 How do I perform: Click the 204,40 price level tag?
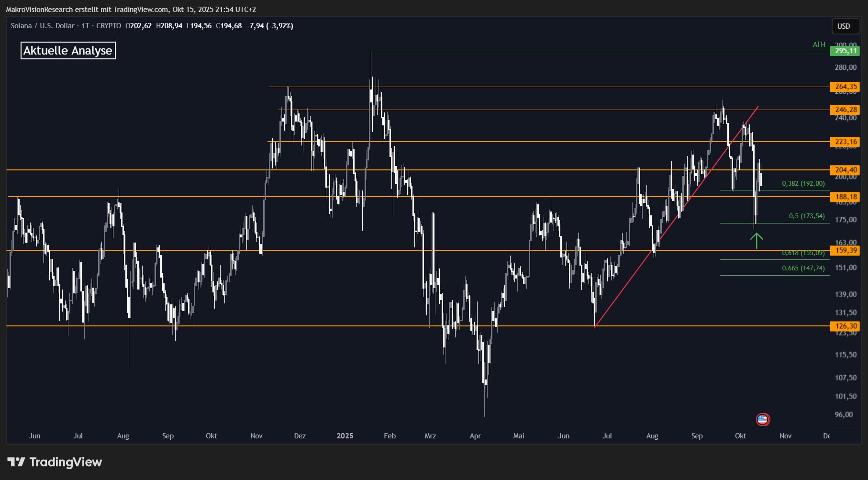click(x=845, y=170)
